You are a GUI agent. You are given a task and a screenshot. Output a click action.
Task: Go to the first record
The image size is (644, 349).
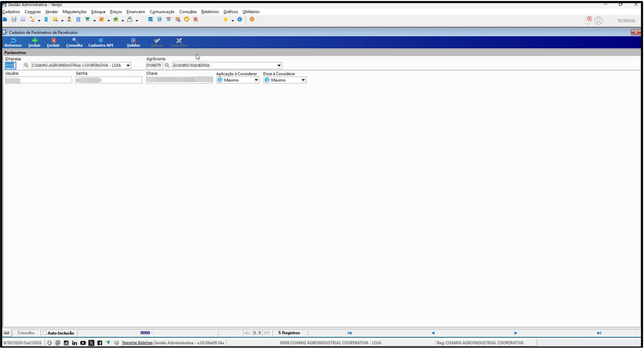349,333
